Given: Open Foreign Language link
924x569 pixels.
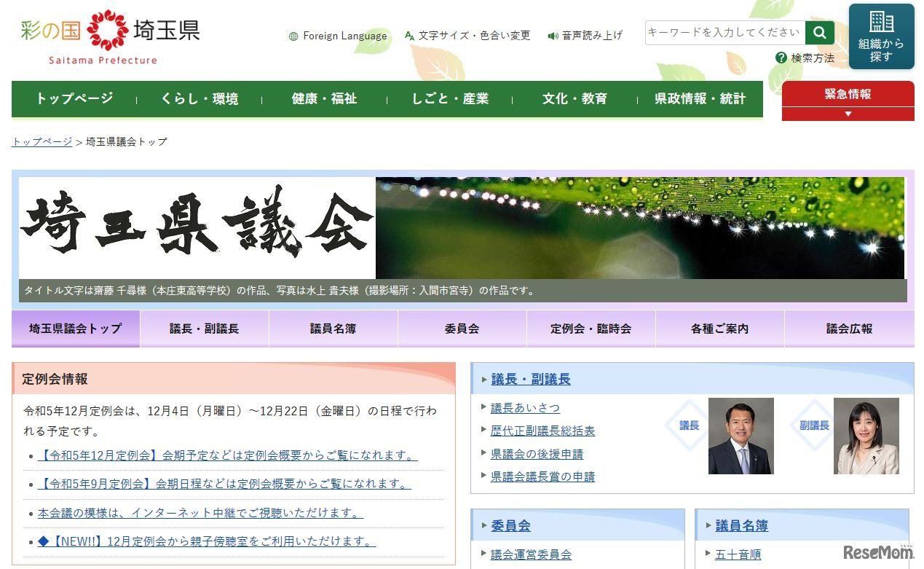Looking at the screenshot, I should tap(345, 36).
